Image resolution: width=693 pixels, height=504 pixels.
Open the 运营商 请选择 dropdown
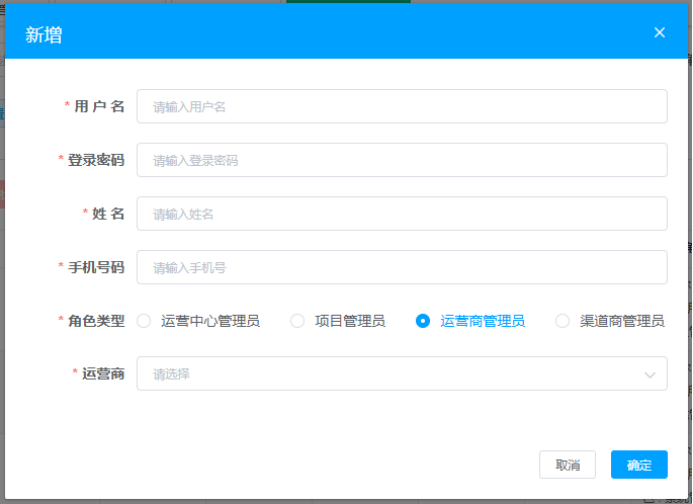[390, 375]
